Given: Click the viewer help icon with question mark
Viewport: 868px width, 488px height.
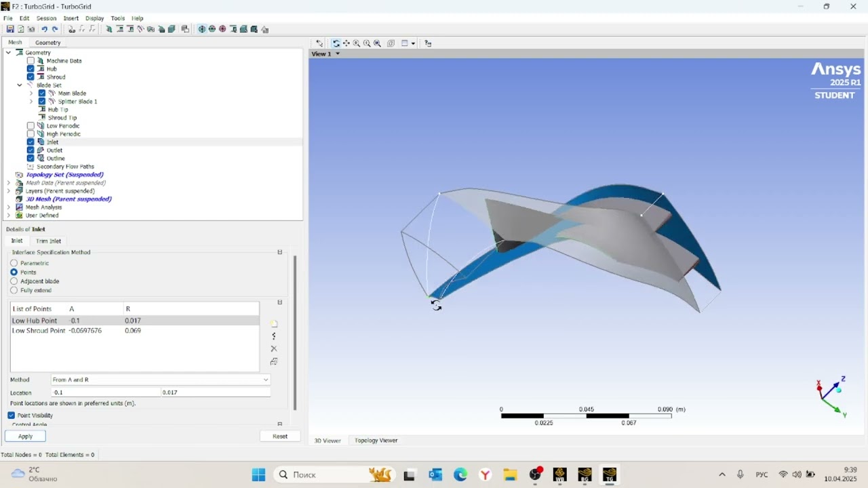Looking at the screenshot, I should (428, 43).
